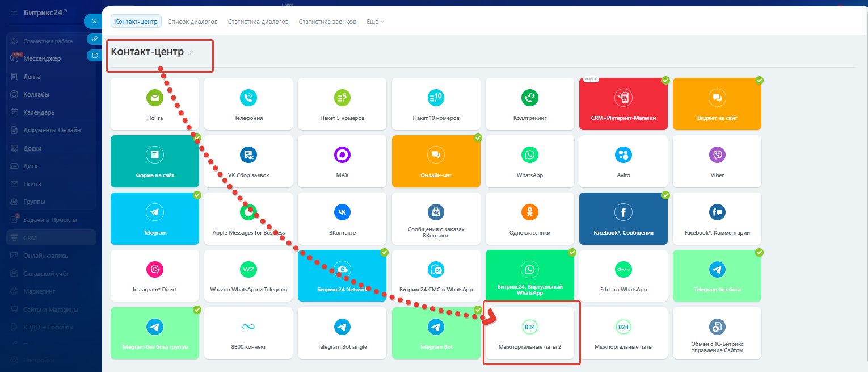Switch to the Контакт-центр tab
Viewport: 868px width, 372px height.
(136, 22)
